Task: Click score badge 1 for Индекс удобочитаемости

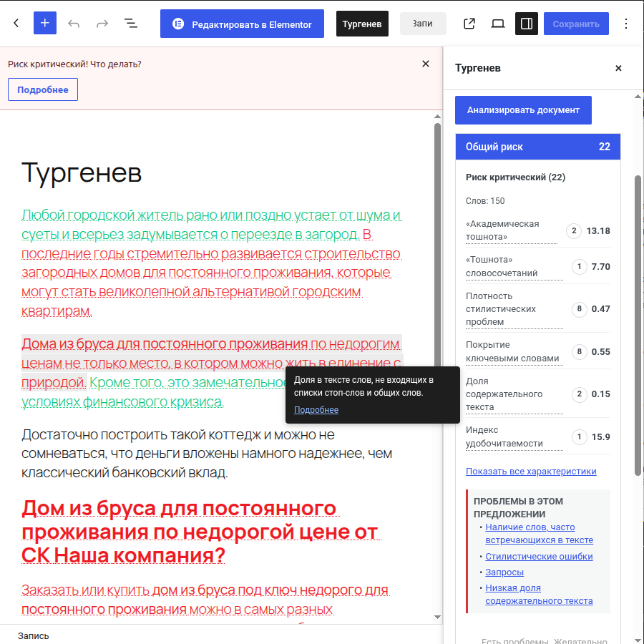Action: [579, 436]
